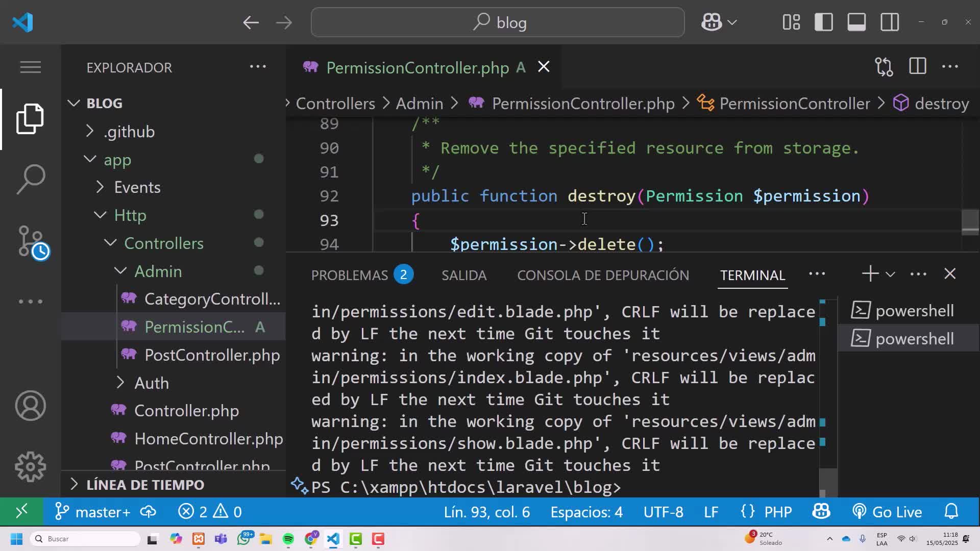Open more editor actions ellipsis

click(x=950, y=67)
